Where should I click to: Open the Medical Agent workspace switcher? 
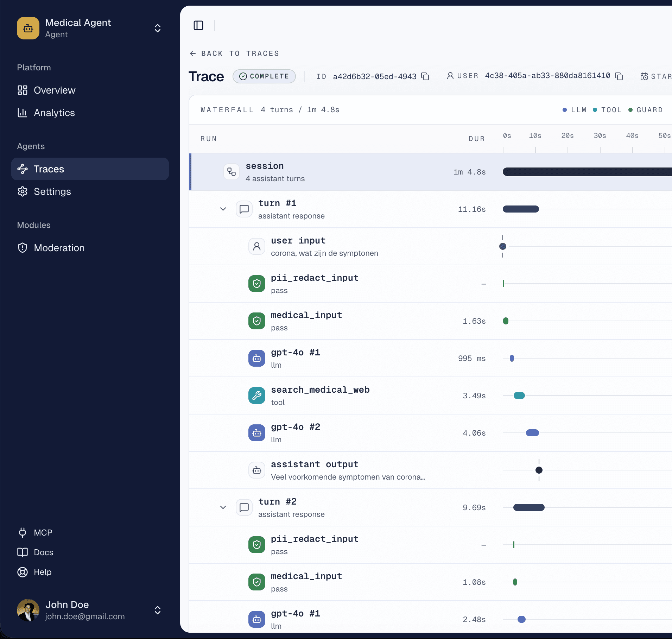click(x=158, y=28)
